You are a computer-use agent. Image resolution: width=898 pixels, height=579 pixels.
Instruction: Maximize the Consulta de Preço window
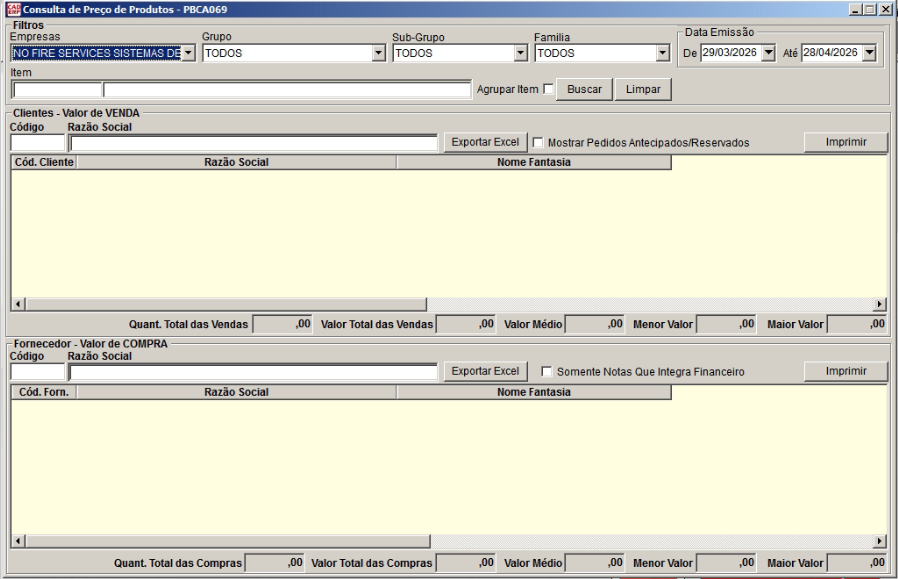[870, 9]
